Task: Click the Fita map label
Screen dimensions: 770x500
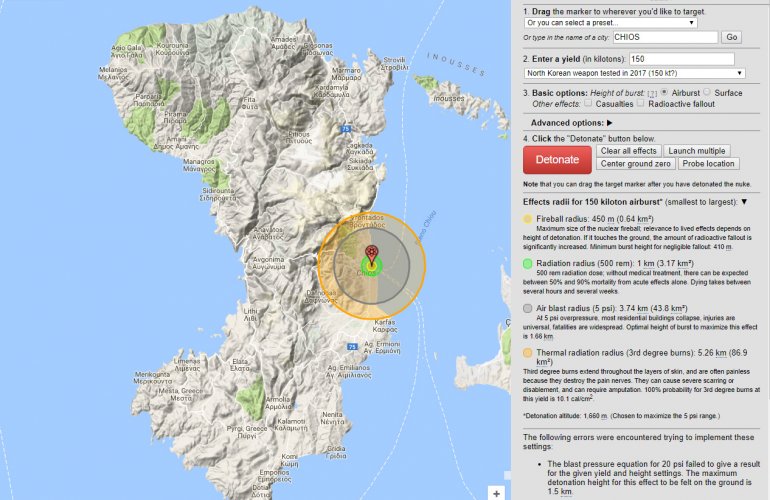Action: [x=249, y=103]
